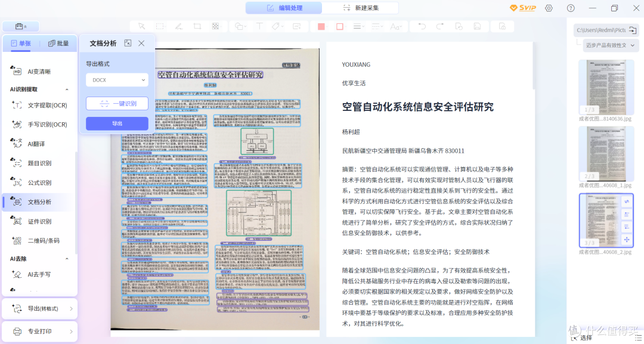Screen dimensions: 644x344
Task: Activate the crop tool
Action: click(197, 26)
